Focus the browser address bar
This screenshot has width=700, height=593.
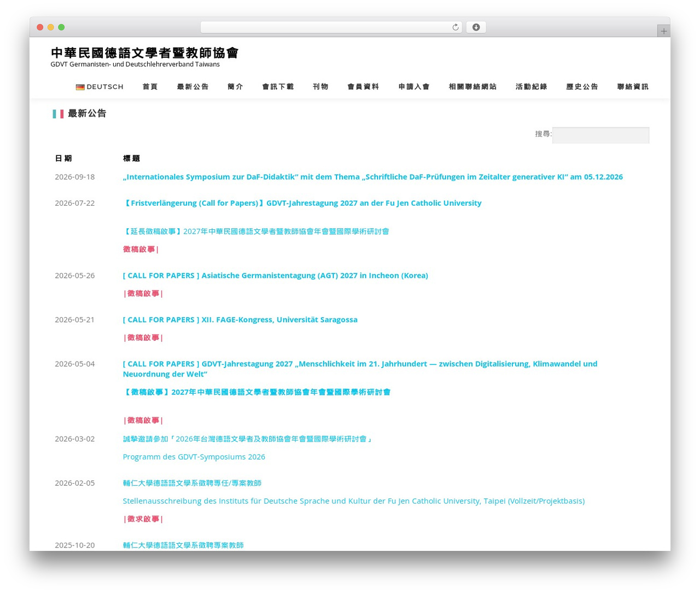pos(331,27)
